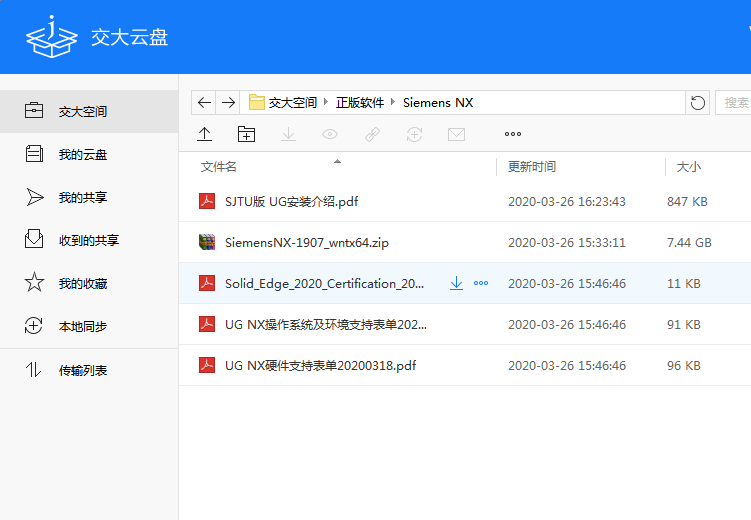Sort files by 更新时间 column header
Viewport: 751px width, 520px height.
click(x=532, y=167)
